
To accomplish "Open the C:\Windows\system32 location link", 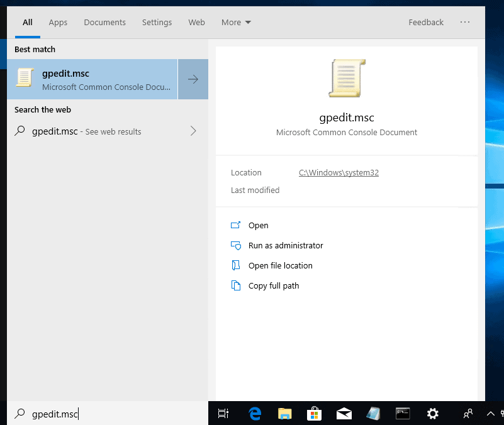I will [339, 173].
